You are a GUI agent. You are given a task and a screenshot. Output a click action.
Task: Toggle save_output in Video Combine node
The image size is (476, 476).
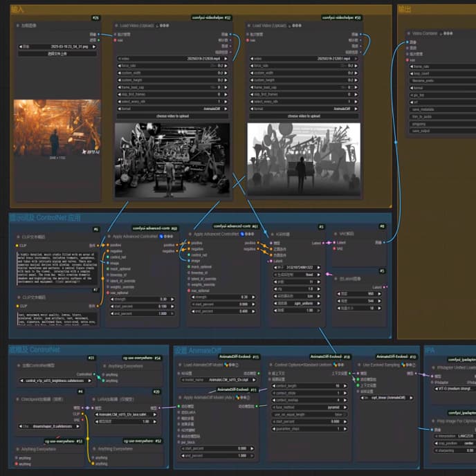[439, 131]
